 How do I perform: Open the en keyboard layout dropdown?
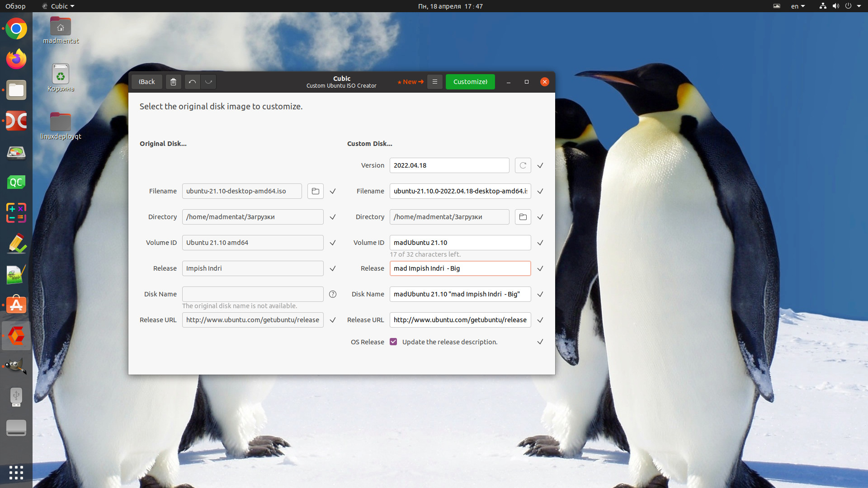click(798, 6)
